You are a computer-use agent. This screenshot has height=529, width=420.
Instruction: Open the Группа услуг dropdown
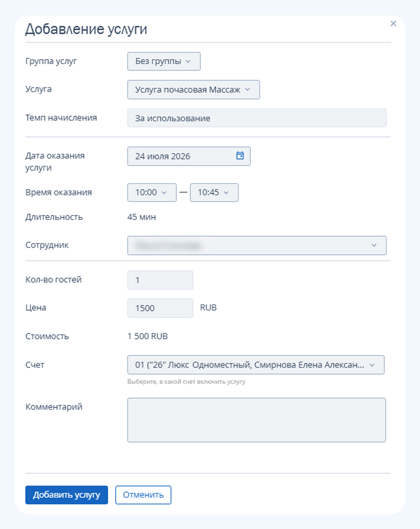coord(164,61)
